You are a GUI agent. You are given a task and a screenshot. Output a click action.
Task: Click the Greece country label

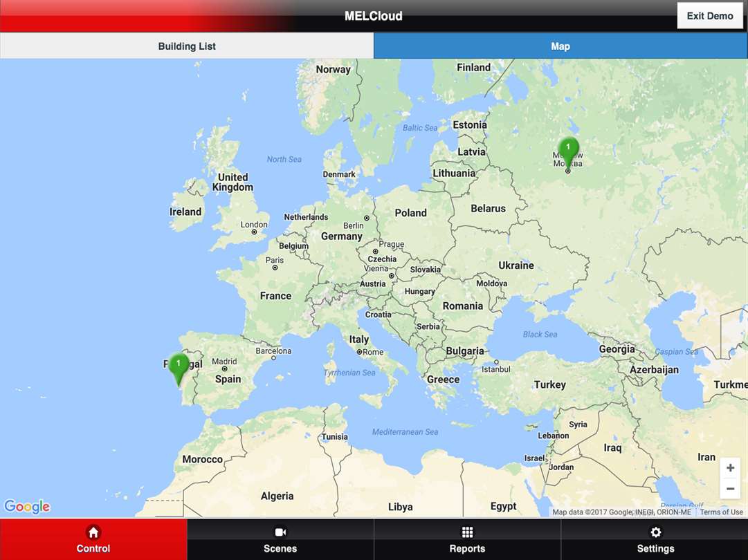point(443,380)
